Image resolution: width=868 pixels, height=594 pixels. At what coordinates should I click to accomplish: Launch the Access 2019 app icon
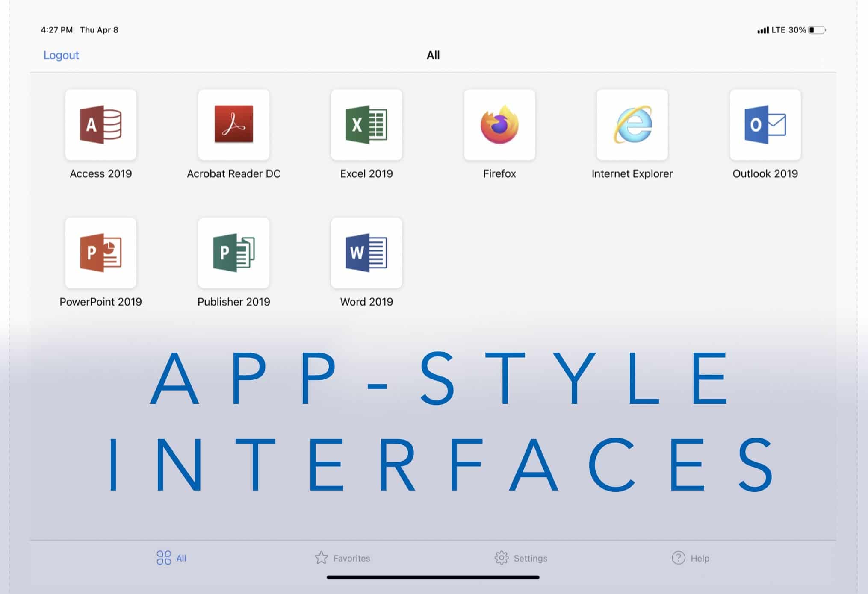tap(101, 125)
